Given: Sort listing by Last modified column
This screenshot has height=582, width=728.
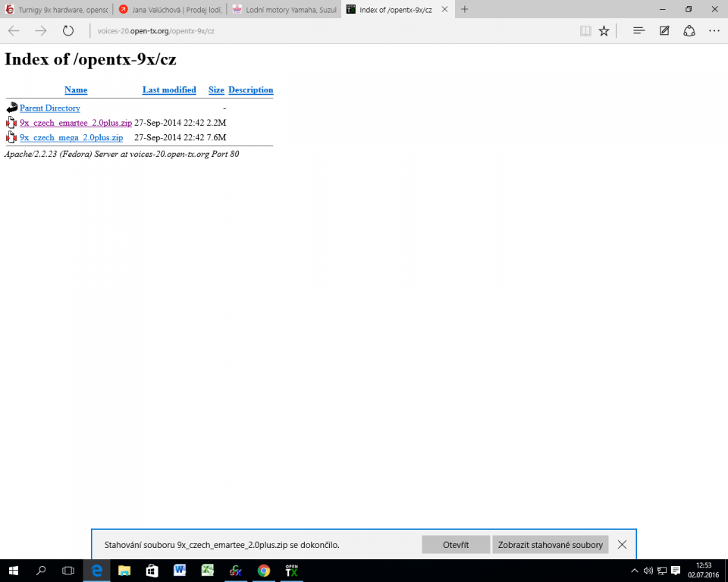Looking at the screenshot, I should click(x=169, y=90).
